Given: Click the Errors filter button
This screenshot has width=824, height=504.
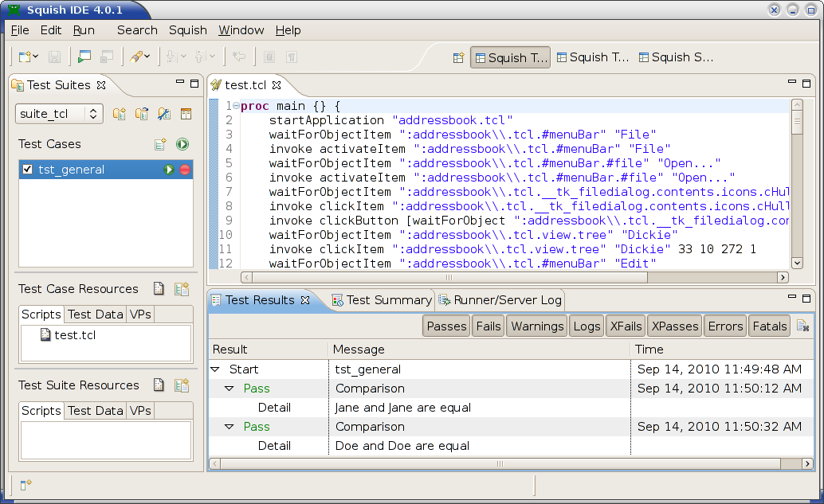Looking at the screenshot, I should [x=725, y=326].
